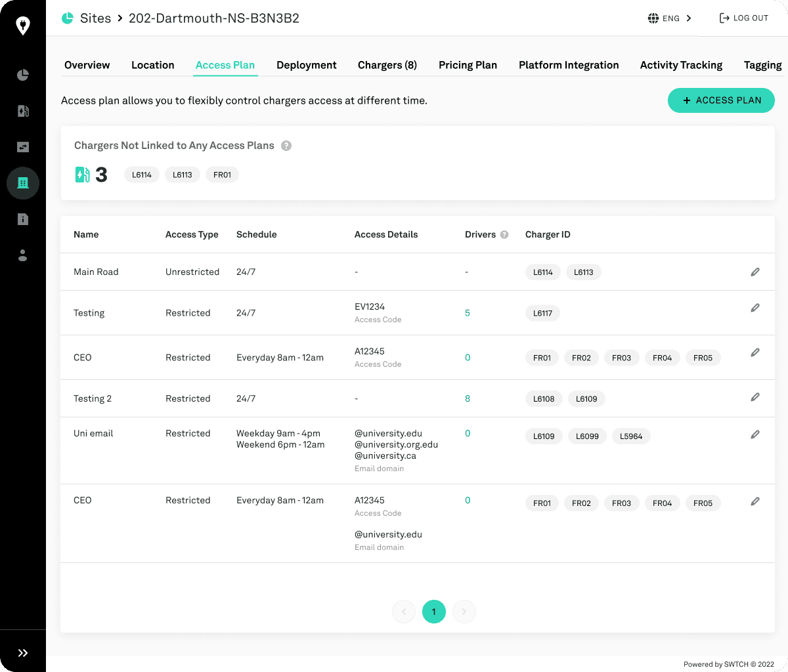Image resolution: width=788 pixels, height=672 pixels.
Task: Click the Unrestricted access type cell
Action: pyautogui.click(x=192, y=272)
